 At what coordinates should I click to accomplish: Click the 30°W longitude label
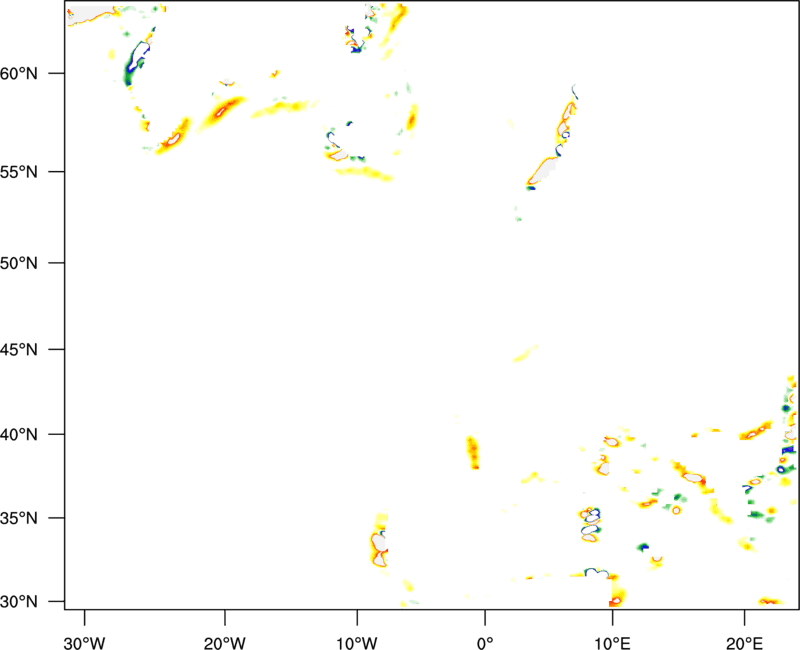pyautogui.click(x=84, y=643)
